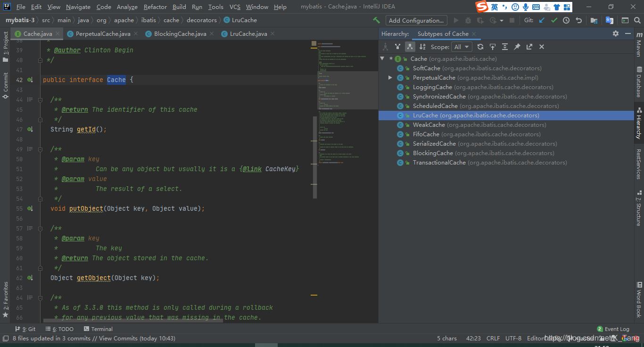Click implementations gutter icon beside putObject
The image size is (644, 347).
coord(30,208)
